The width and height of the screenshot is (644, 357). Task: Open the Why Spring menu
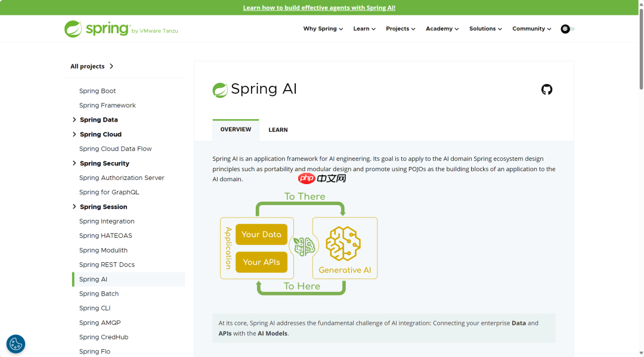click(323, 29)
